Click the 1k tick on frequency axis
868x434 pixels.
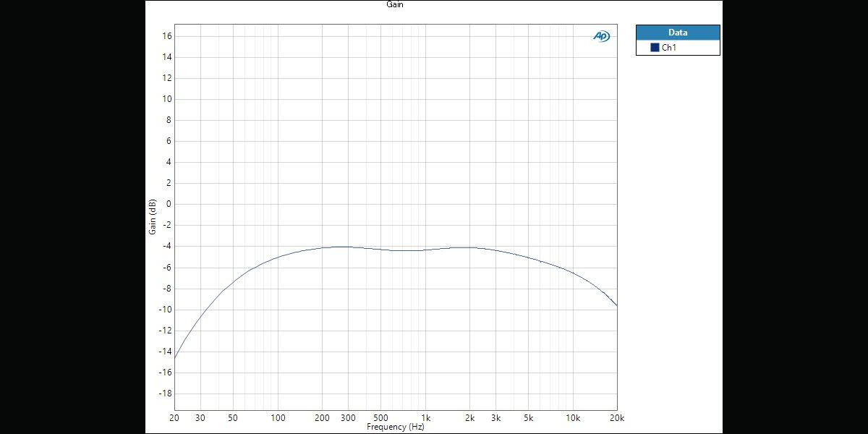tap(425, 418)
